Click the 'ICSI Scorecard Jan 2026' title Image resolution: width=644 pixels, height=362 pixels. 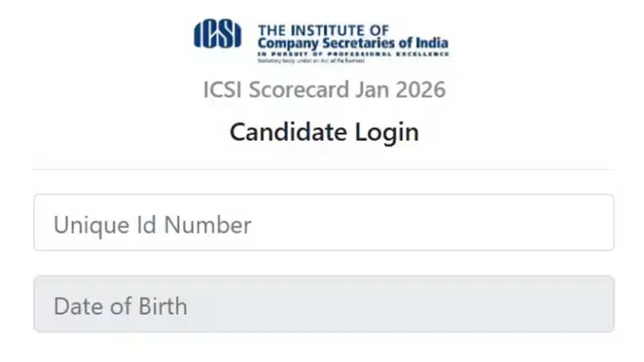[324, 89]
